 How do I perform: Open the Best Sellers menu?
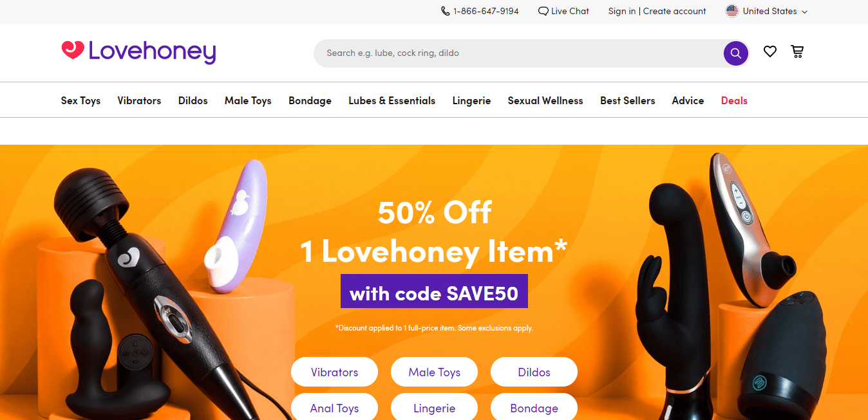[628, 100]
